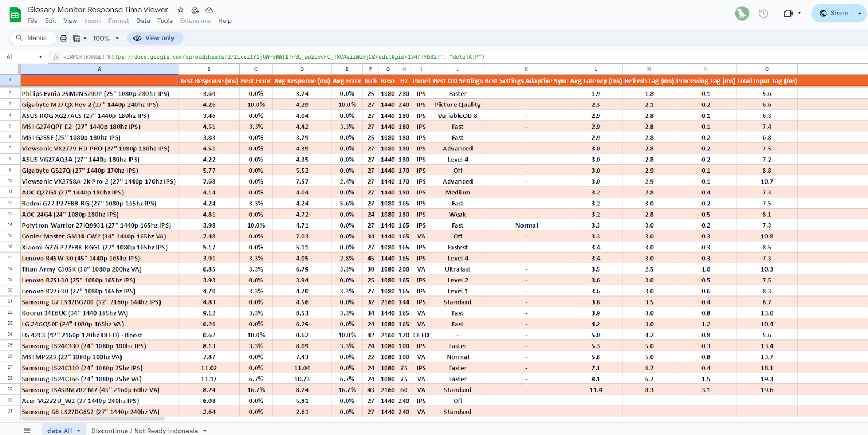Open the all sheets list icon

(x=27, y=431)
